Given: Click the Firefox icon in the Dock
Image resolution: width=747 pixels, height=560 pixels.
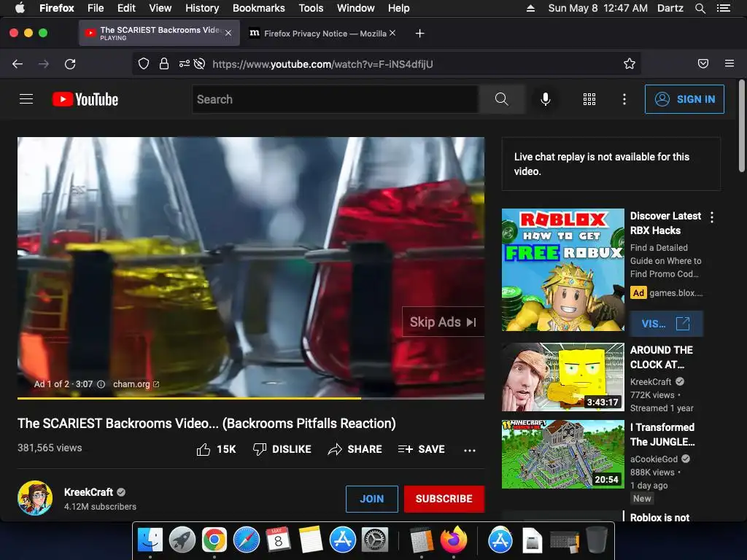Looking at the screenshot, I should point(454,540).
